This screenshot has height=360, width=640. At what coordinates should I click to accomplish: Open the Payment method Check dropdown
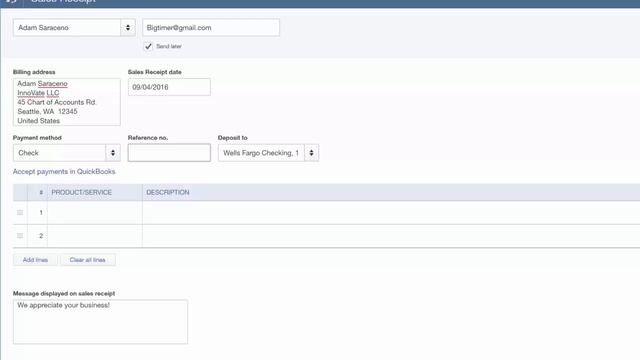[x=67, y=153]
